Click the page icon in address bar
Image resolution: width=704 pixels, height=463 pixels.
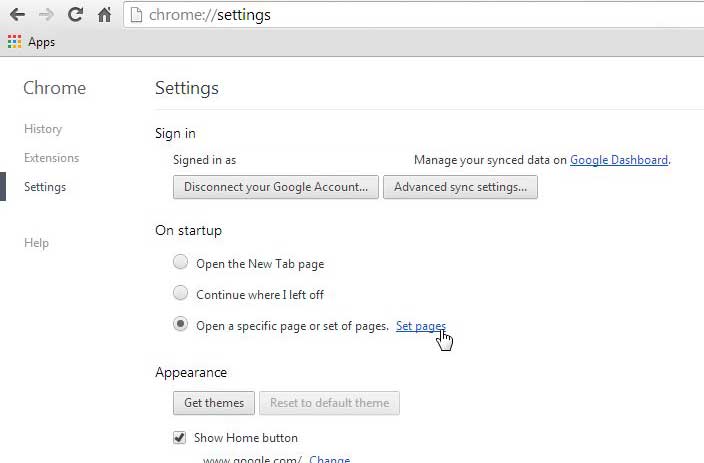click(136, 14)
